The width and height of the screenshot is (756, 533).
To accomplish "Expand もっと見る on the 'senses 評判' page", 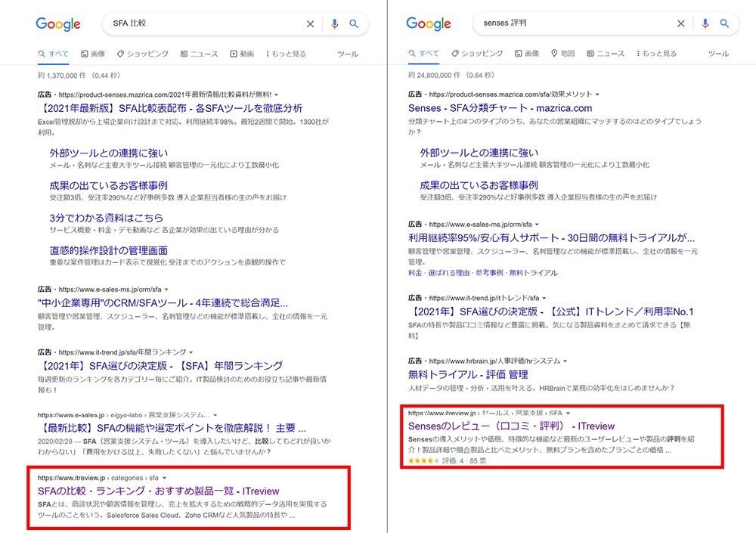I will (x=657, y=54).
